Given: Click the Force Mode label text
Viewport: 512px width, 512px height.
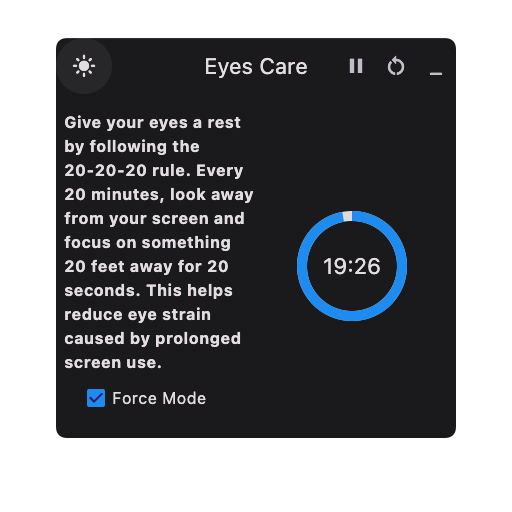Looking at the screenshot, I should [159, 398].
